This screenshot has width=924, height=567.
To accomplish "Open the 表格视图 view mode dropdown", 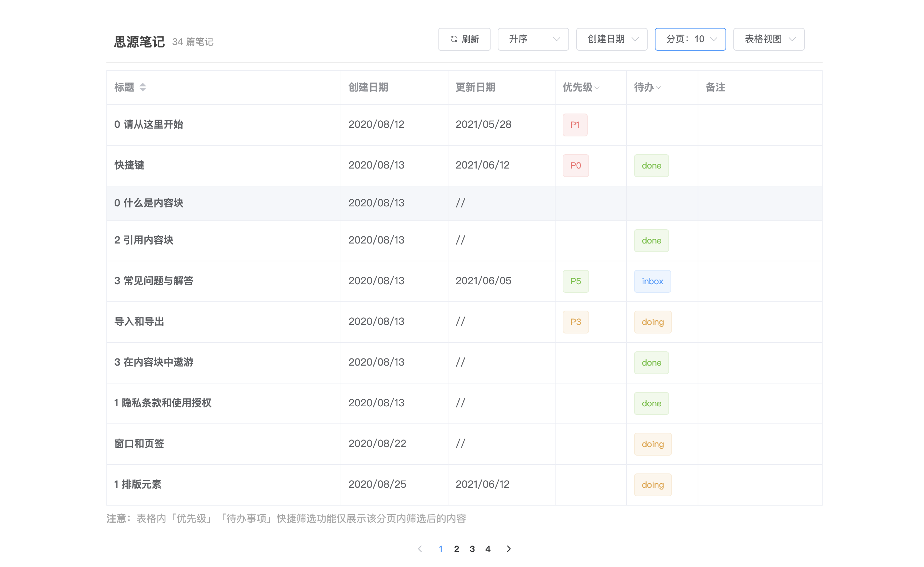I will point(768,39).
